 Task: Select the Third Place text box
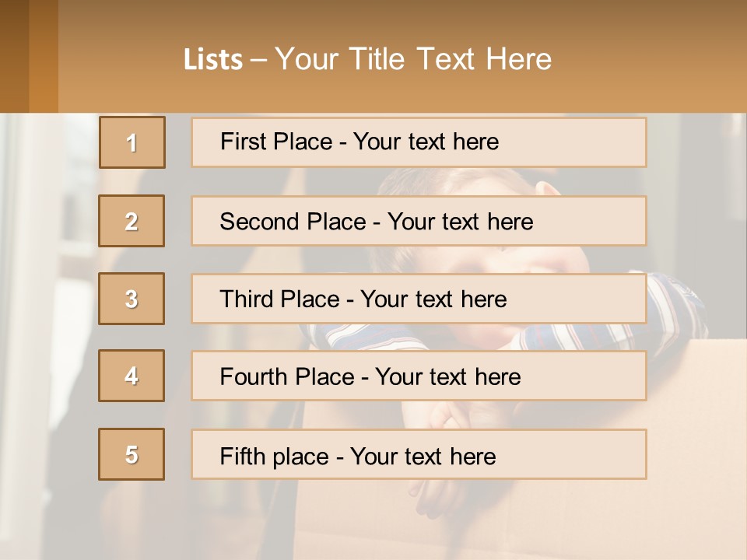[419, 299]
